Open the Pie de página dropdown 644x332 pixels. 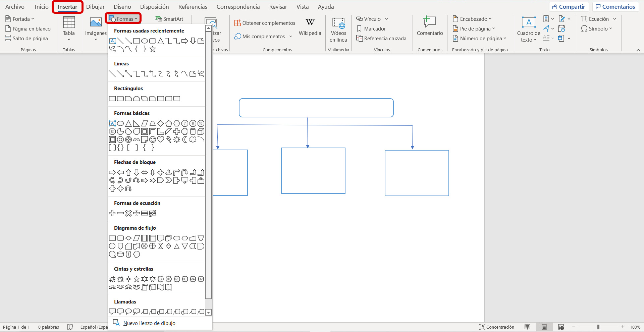point(474,29)
